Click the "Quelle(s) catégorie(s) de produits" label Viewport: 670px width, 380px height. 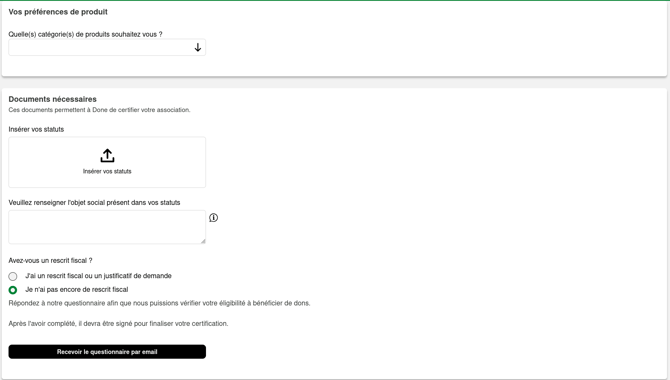(85, 34)
